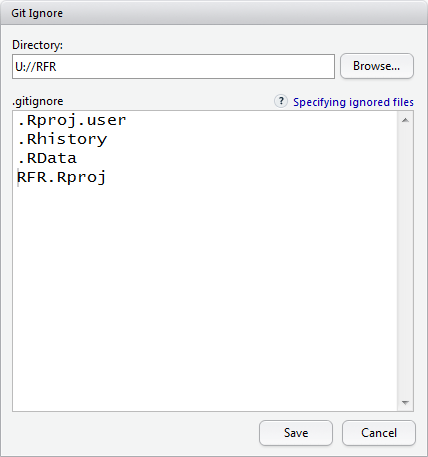Place cursor on the .Rhistory line
This screenshot has height=457, width=428.
tap(62, 139)
